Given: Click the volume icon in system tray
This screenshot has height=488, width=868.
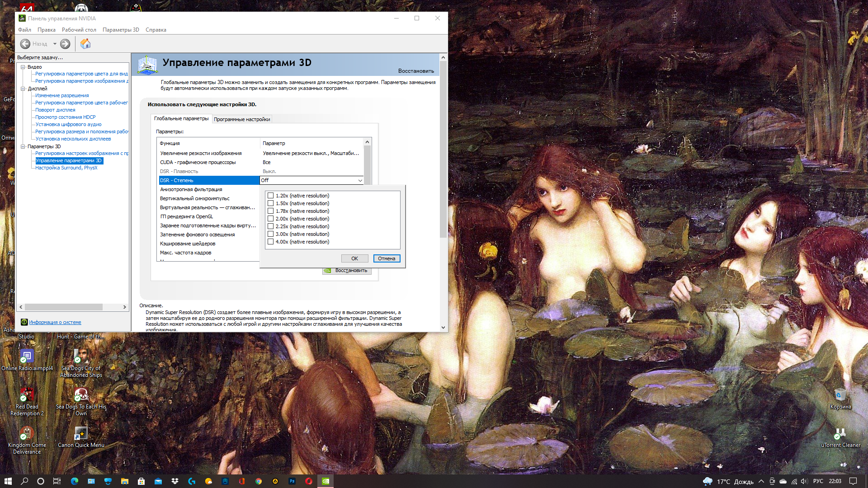Looking at the screenshot, I should 804,481.
